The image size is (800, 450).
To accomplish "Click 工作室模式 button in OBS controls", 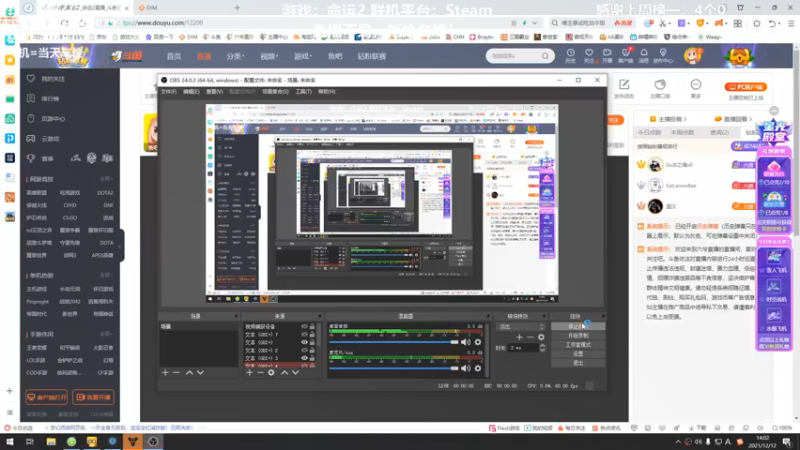I will 578,345.
